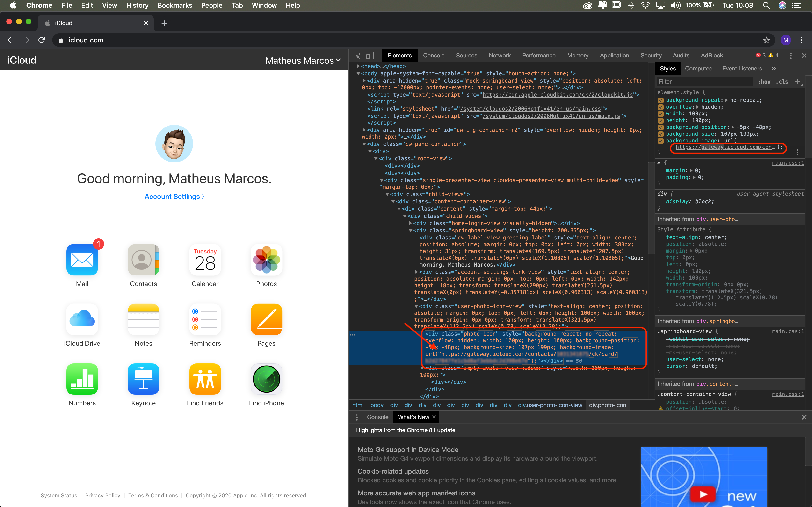Open the Mail app icon
Screen dimensions: 812x507
tap(82, 260)
